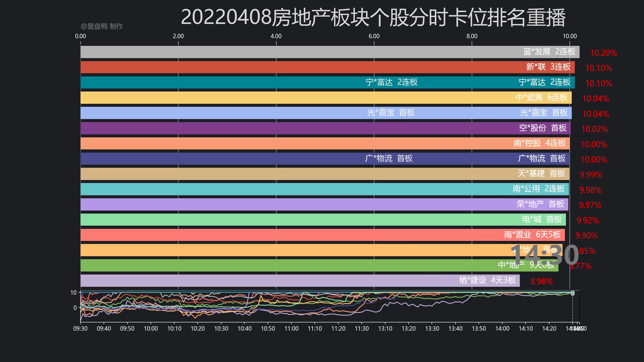Click the 9.97% value beside 荣*地产
644x362 pixels.
coord(590,205)
